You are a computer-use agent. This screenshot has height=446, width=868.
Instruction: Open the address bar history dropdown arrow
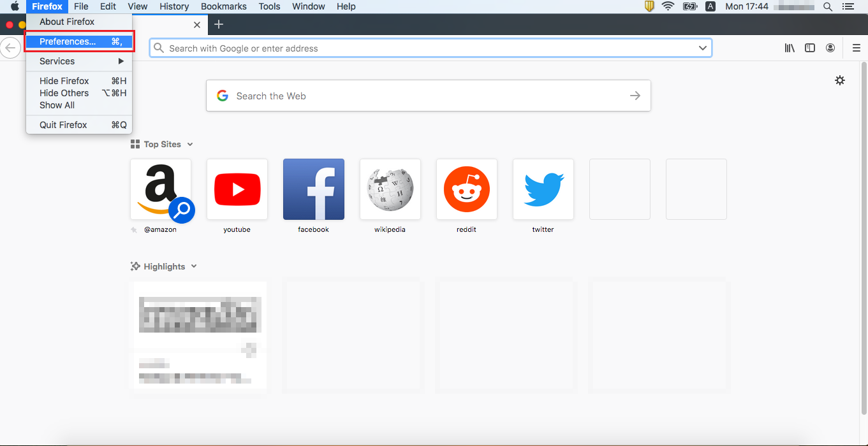(703, 47)
